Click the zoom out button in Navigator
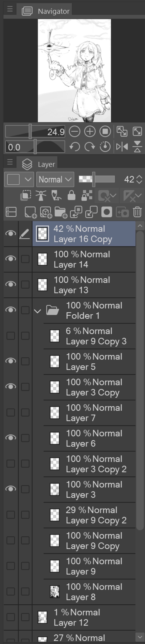Image resolution: width=145 pixels, height=644 pixels. (74, 132)
